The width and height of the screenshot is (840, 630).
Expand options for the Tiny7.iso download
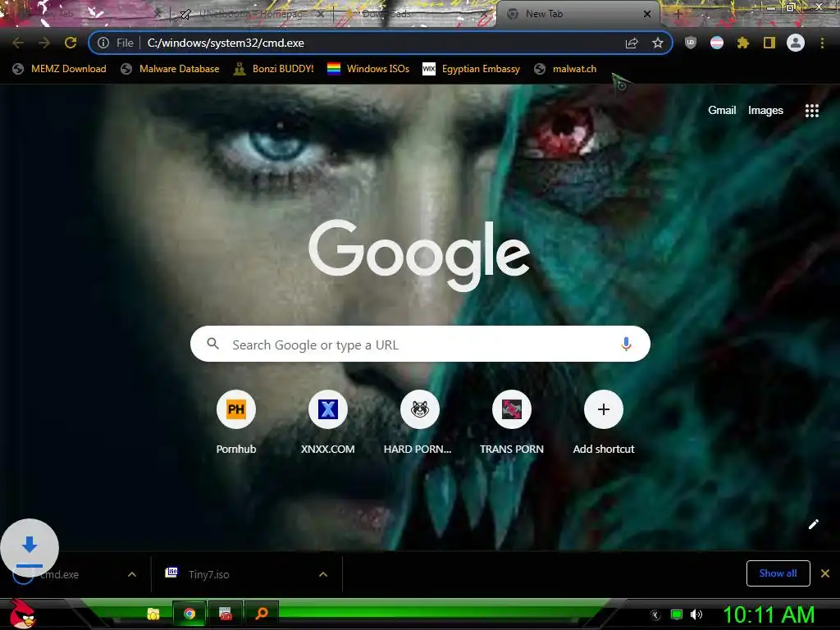click(323, 574)
